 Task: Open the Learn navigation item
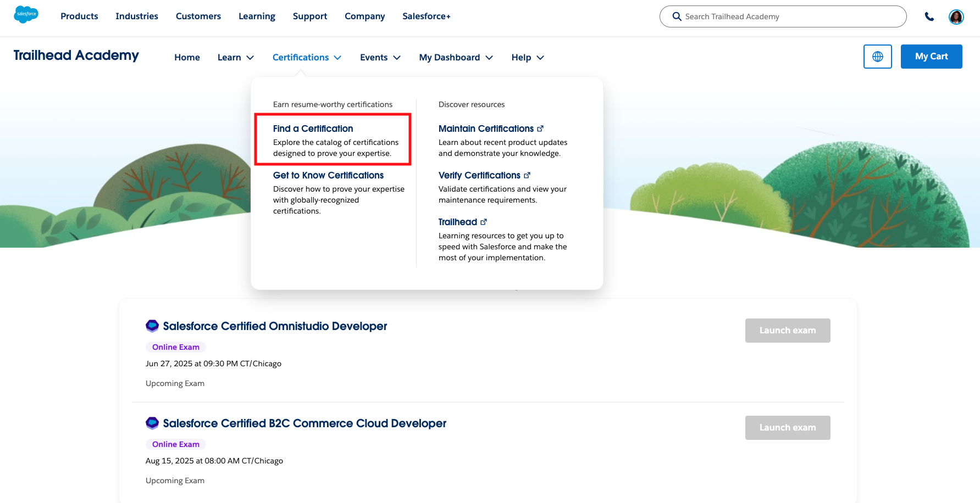pos(229,57)
